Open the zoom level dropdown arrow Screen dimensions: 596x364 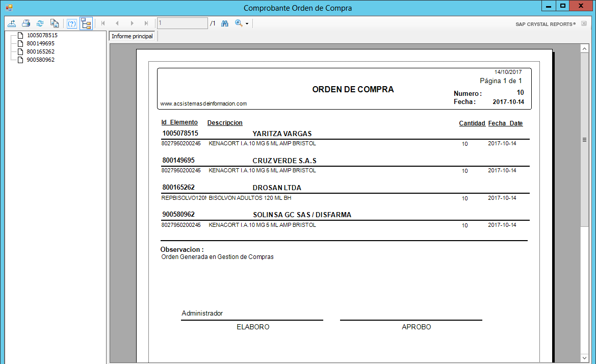coord(247,24)
